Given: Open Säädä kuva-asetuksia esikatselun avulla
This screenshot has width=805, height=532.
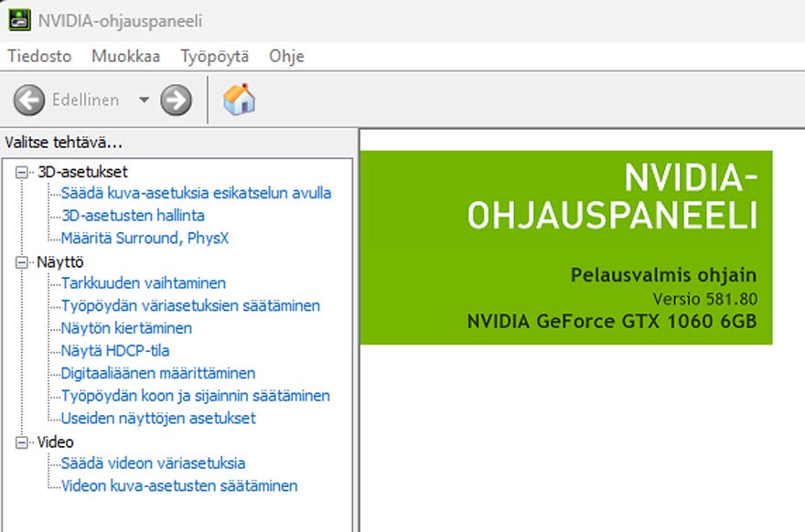Looking at the screenshot, I should click(196, 193).
